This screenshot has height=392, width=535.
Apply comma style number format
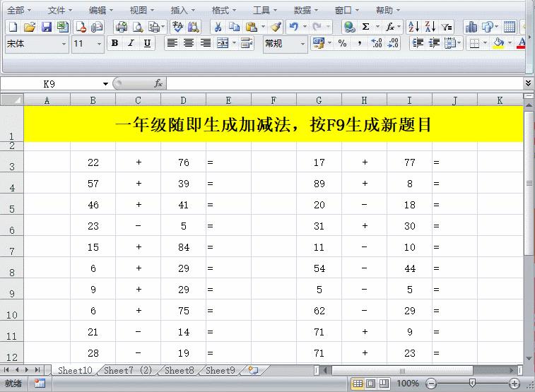pos(360,43)
